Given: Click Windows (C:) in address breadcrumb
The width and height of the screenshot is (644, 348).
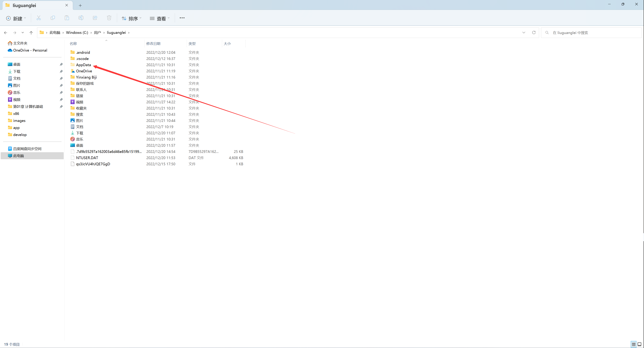Looking at the screenshot, I should (77, 33).
